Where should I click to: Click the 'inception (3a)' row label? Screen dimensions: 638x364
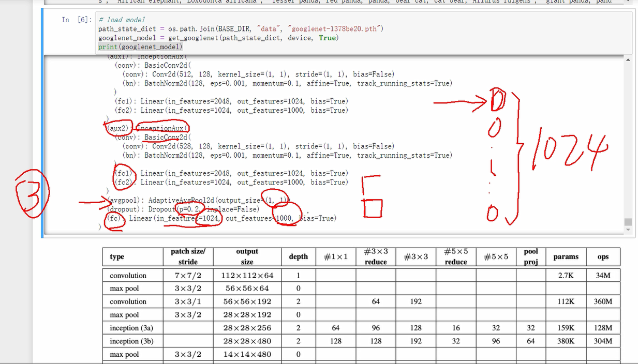[x=131, y=328]
